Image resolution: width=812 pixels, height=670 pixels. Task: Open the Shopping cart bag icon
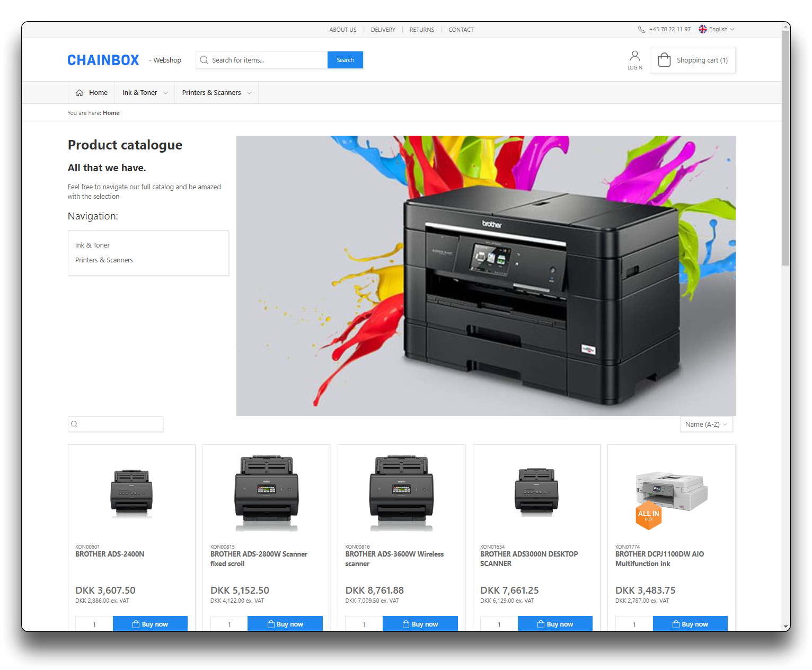[664, 60]
